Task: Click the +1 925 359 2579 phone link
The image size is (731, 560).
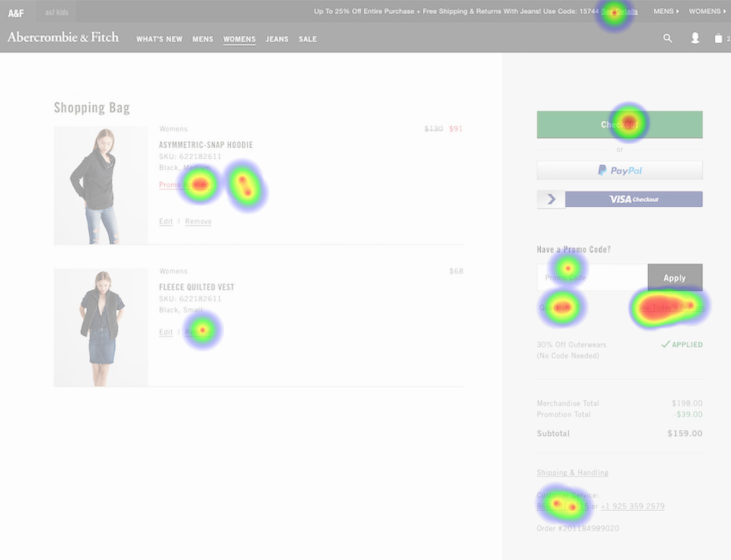Action: pyautogui.click(x=632, y=506)
